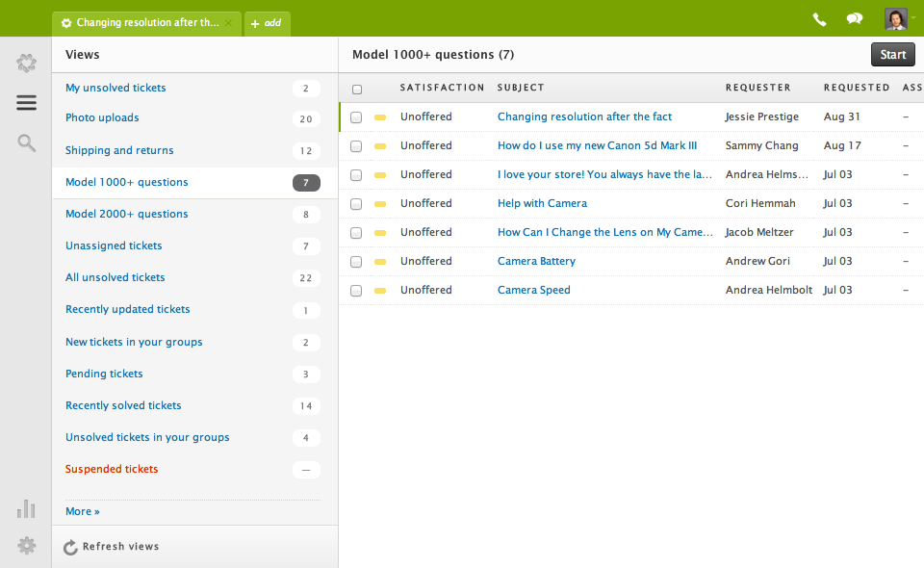The width and height of the screenshot is (924, 568).
Task: Switch to the Changing resolution ticket tab
Action: coord(144,23)
